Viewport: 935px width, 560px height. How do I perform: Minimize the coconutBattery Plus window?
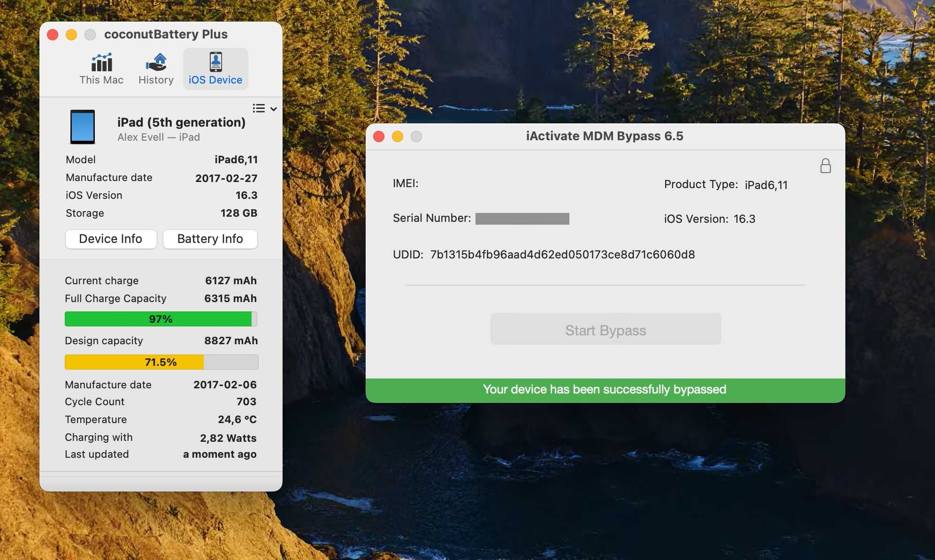(71, 35)
